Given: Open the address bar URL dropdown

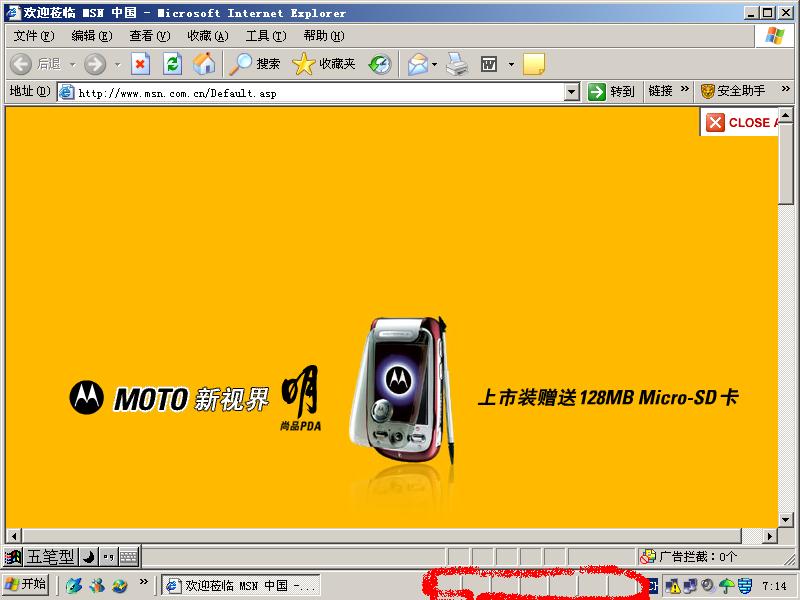Looking at the screenshot, I should point(571,92).
